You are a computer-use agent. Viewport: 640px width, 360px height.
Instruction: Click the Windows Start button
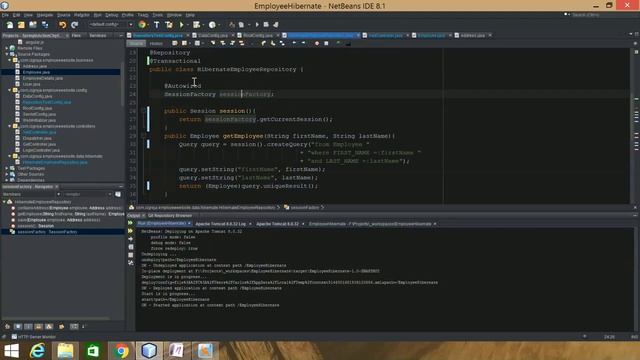coord(11,351)
